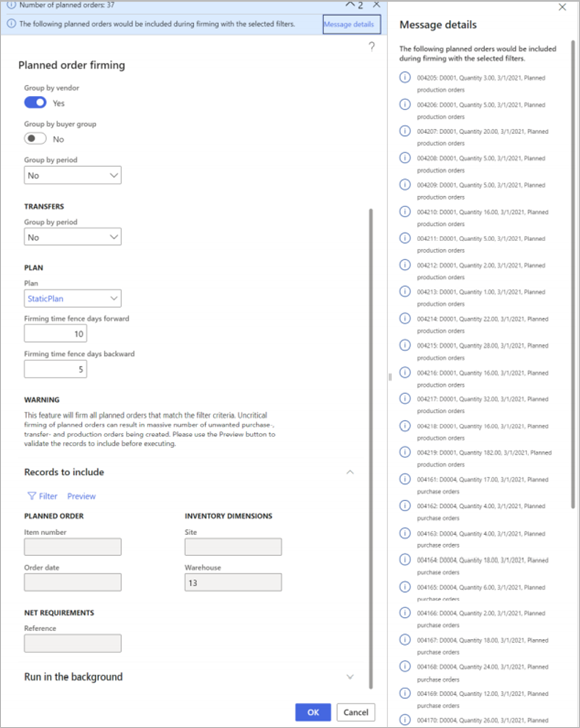Click Firming time fence days forward field
Image resolution: width=580 pixels, height=728 pixels.
(55, 333)
